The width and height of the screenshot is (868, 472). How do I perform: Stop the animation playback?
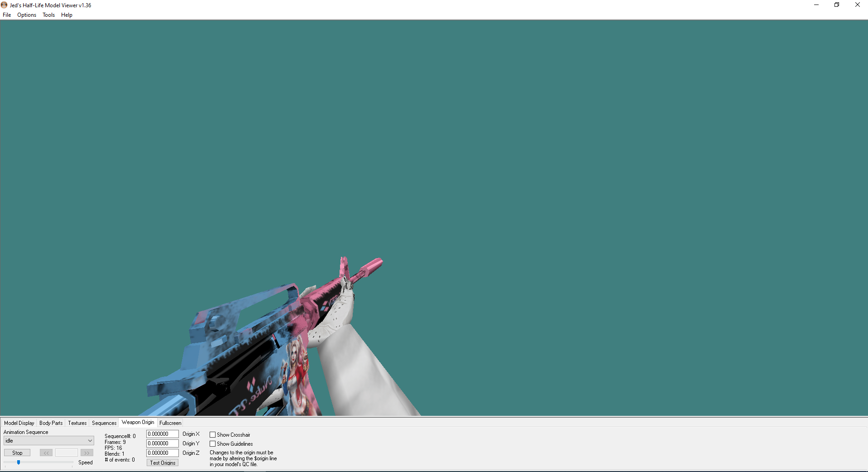[17, 453]
